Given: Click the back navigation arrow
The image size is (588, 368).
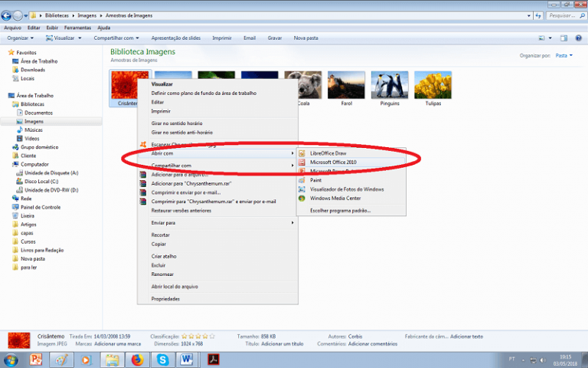Looking at the screenshot, I should (x=7, y=15).
